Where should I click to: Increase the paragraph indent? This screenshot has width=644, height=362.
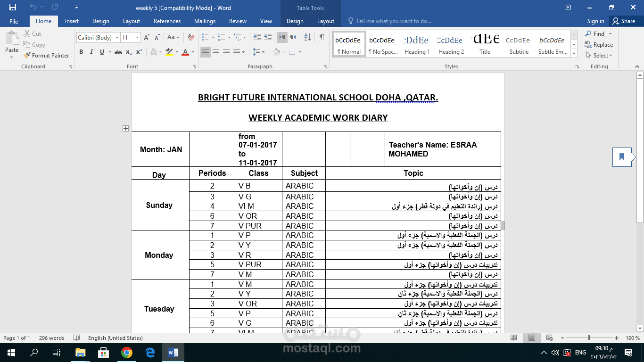268,37
